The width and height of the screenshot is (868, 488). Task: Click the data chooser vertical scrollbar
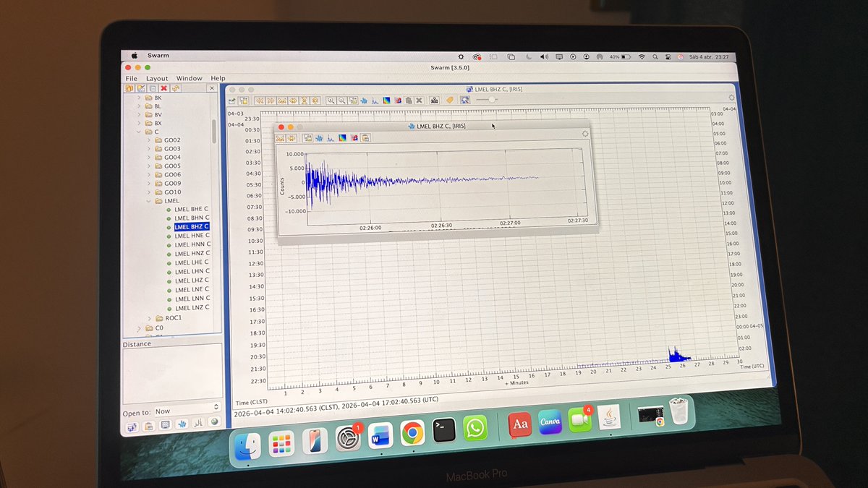[x=214, y=132]
